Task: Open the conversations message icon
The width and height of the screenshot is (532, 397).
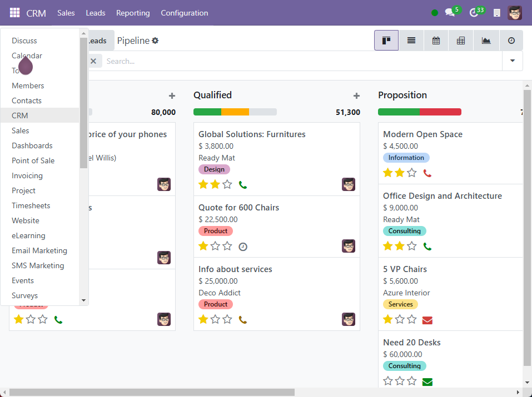Action: pos(450,13)
